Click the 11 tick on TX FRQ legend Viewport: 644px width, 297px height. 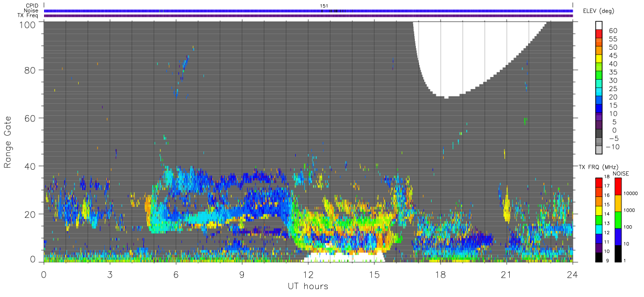607,243
